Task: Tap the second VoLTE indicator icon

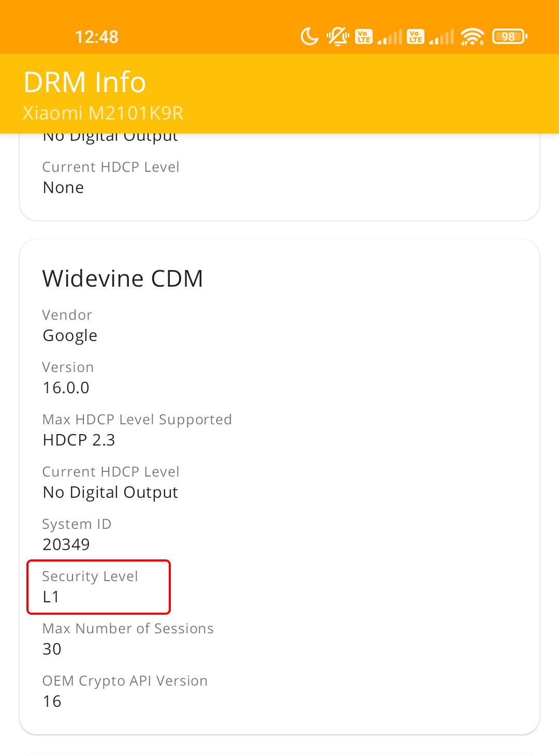Action: [415, 37]
